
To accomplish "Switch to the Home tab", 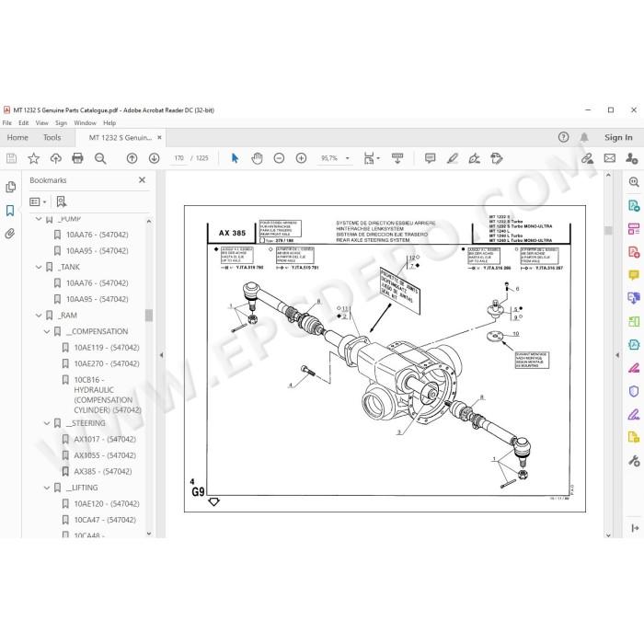I will tap(17, 138).
